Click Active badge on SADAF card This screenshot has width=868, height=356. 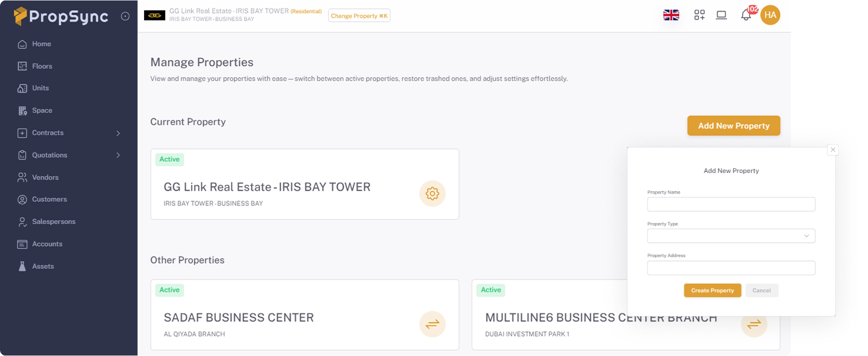click(x=169, y=290)
